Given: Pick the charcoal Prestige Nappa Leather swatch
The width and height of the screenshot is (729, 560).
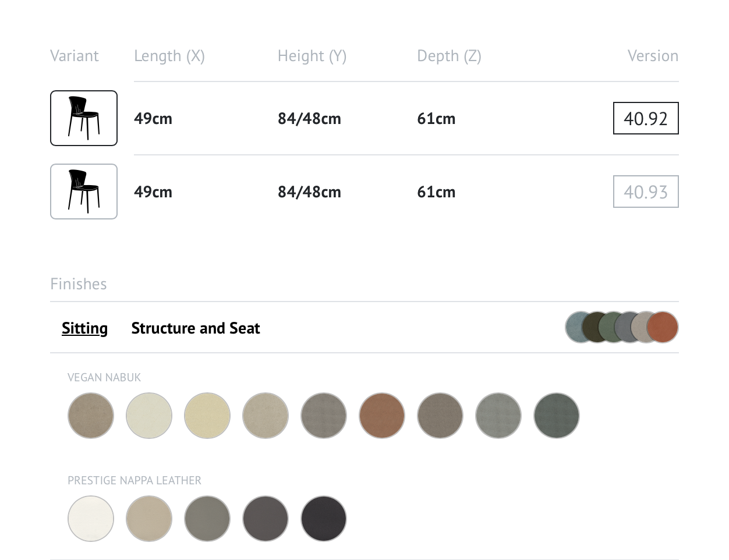Looking at the screenshot, I should click(x=266, y=519).
